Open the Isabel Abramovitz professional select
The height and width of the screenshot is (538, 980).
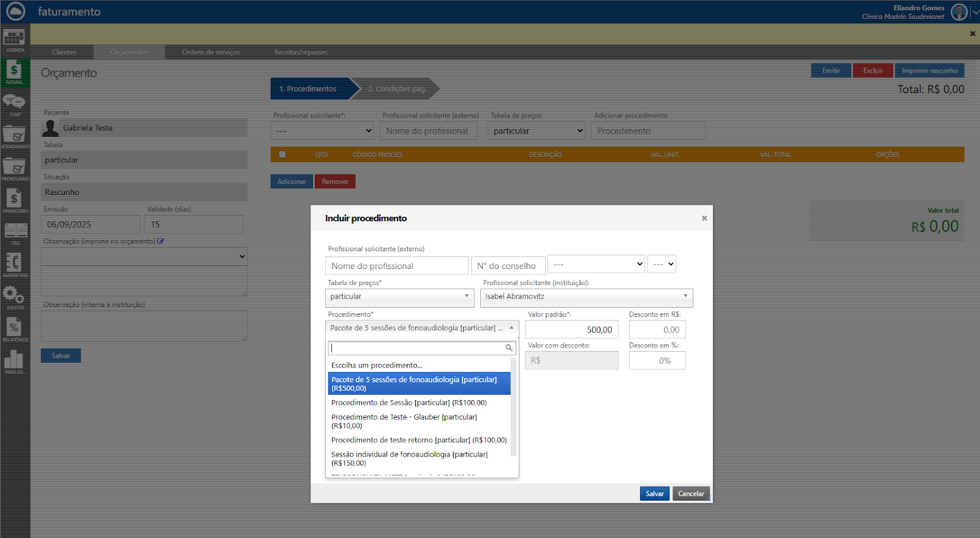pyautogui.click(x=587, y=297)
